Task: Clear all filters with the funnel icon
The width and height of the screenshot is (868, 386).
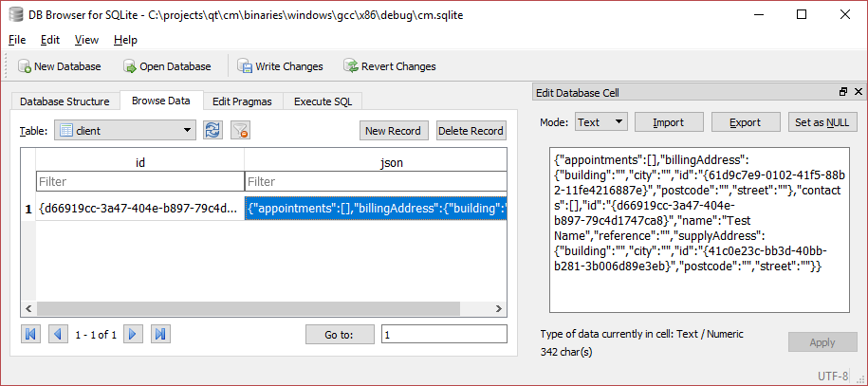Action: coord(240,131)
